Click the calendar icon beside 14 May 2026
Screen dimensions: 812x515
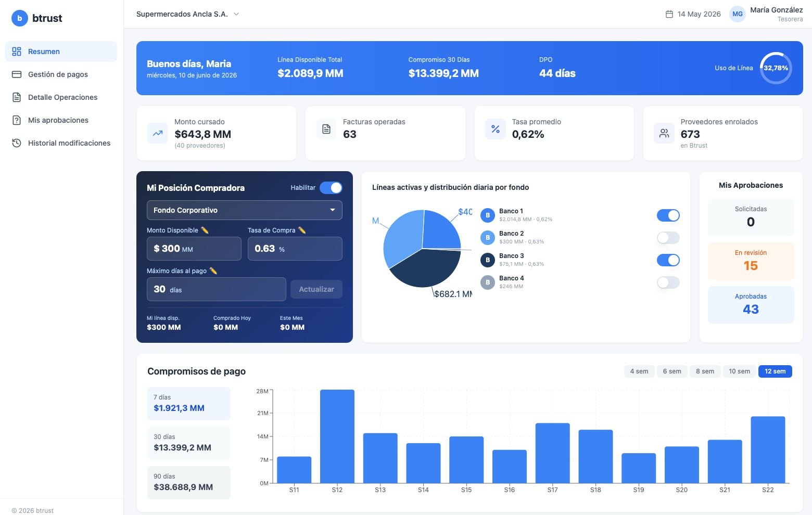669,14
